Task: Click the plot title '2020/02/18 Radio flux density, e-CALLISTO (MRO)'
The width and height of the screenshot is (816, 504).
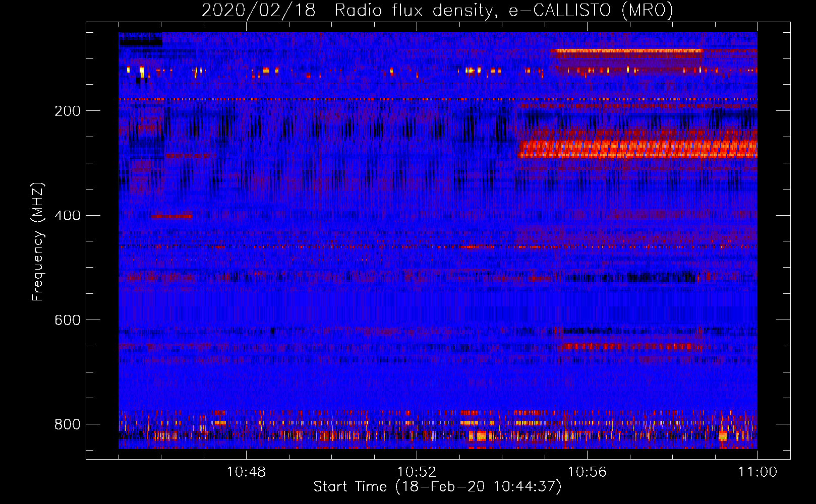Action: point(437,11)
